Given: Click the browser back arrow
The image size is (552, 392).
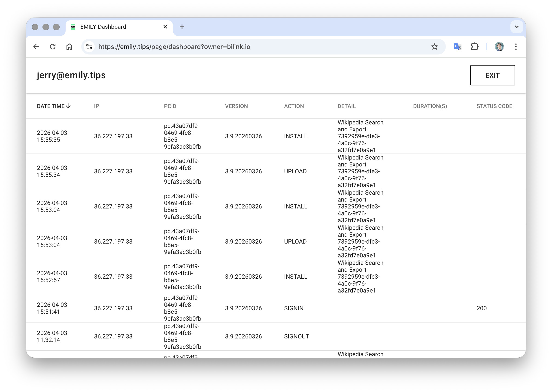Looking at the screenshot, I should [36, 47].
